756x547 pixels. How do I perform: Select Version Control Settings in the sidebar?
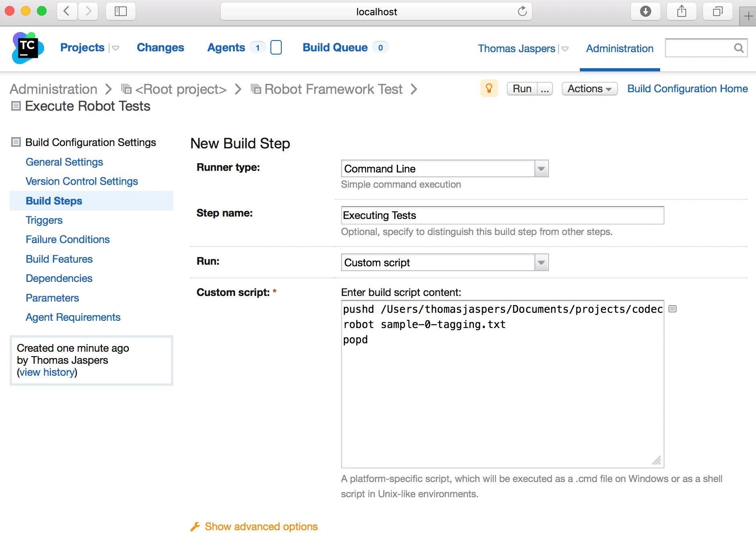pyautogui.click(x=82, y=181)
